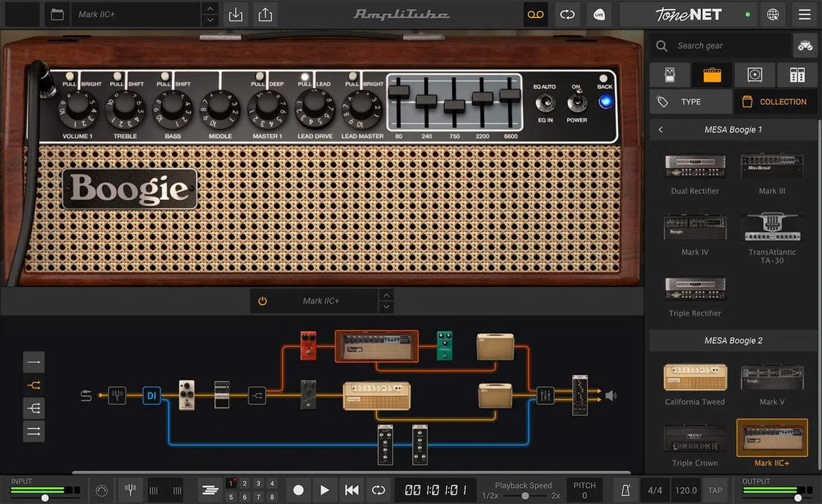Toggle the amp POWER switch
The image size is (822, 504).
(577, 101)
